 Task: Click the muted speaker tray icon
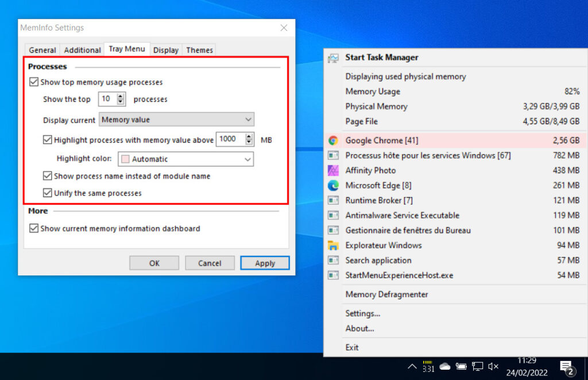[493, 366]
